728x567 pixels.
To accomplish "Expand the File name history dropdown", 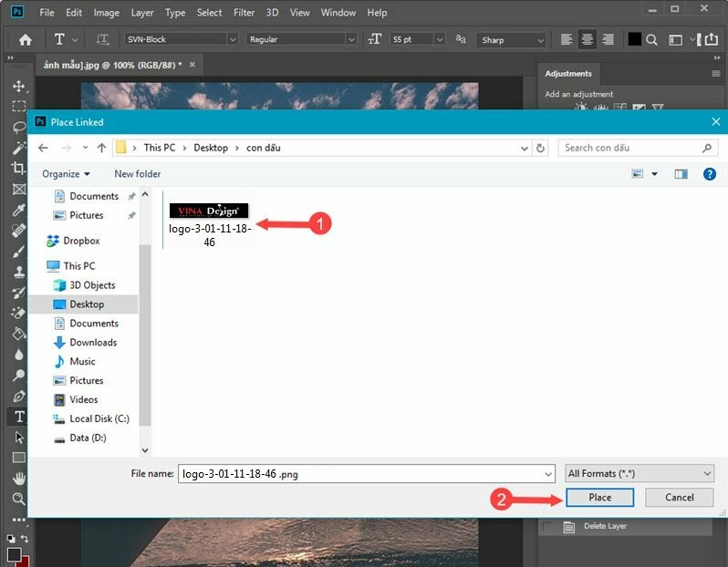I will click(547, 474).
